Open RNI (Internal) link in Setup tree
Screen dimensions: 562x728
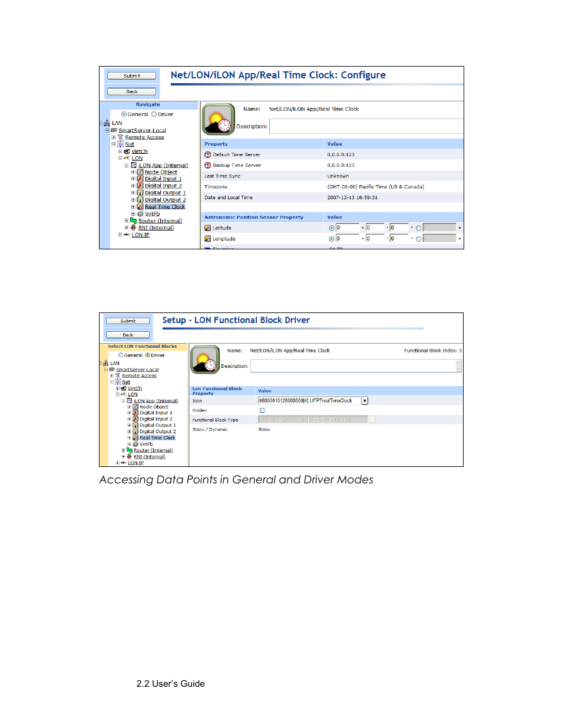150,456
